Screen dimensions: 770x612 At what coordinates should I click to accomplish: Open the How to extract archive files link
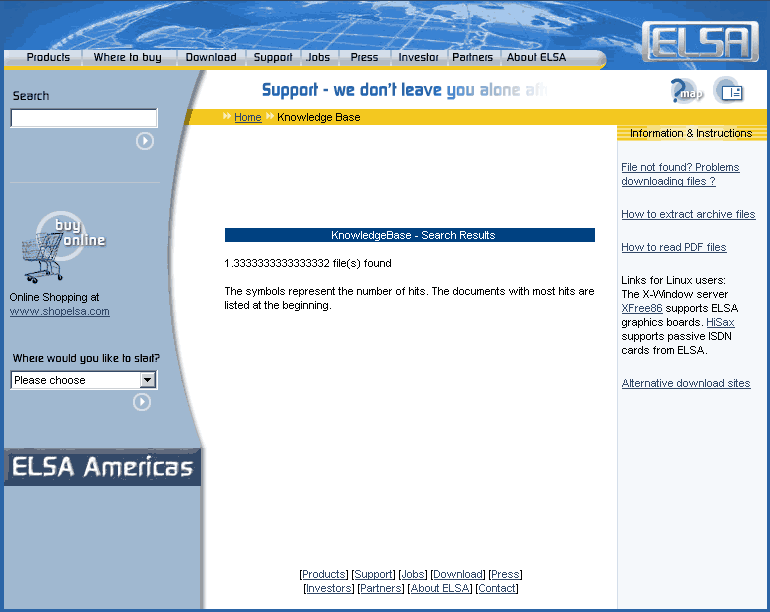(x=688, y=214)
